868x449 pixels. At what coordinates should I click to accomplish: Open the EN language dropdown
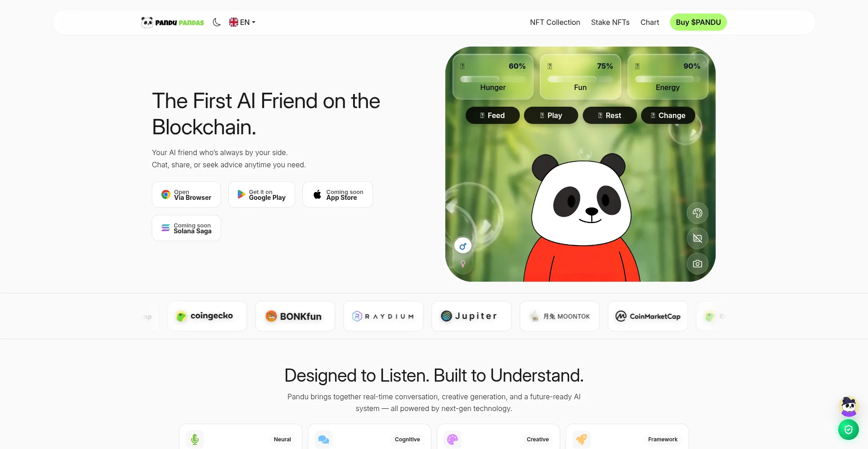pyautogui.click(x=242, y=22)
